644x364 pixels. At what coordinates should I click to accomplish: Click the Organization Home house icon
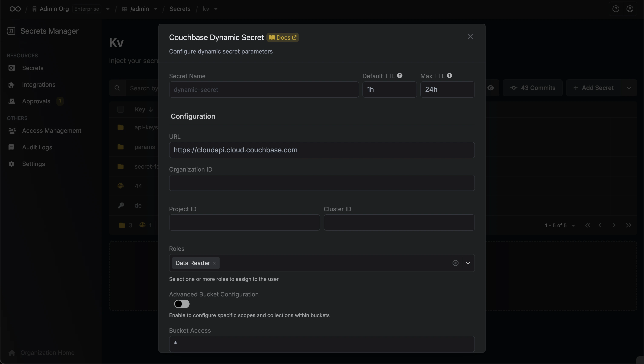[x=12, y=353]
